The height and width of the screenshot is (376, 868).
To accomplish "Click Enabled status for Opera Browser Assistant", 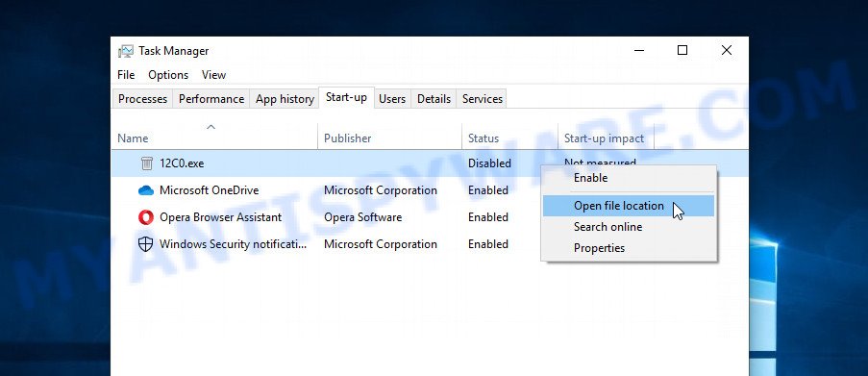I will click(x=488, y=217).
